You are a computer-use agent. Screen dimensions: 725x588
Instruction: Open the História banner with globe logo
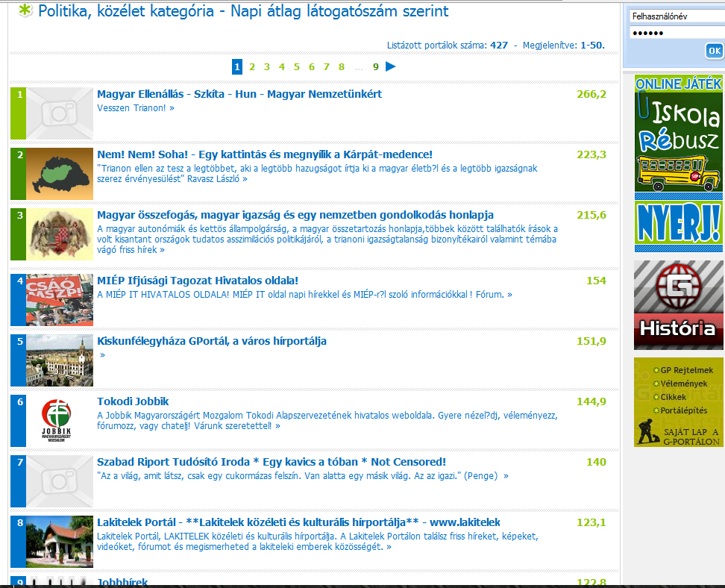click(678, 305)
